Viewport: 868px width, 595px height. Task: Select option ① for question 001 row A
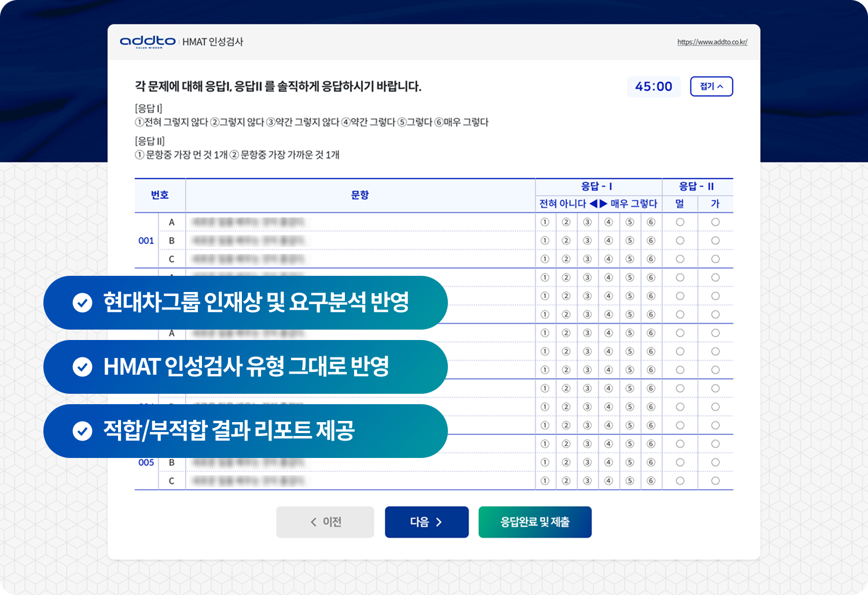pos(545,222)
